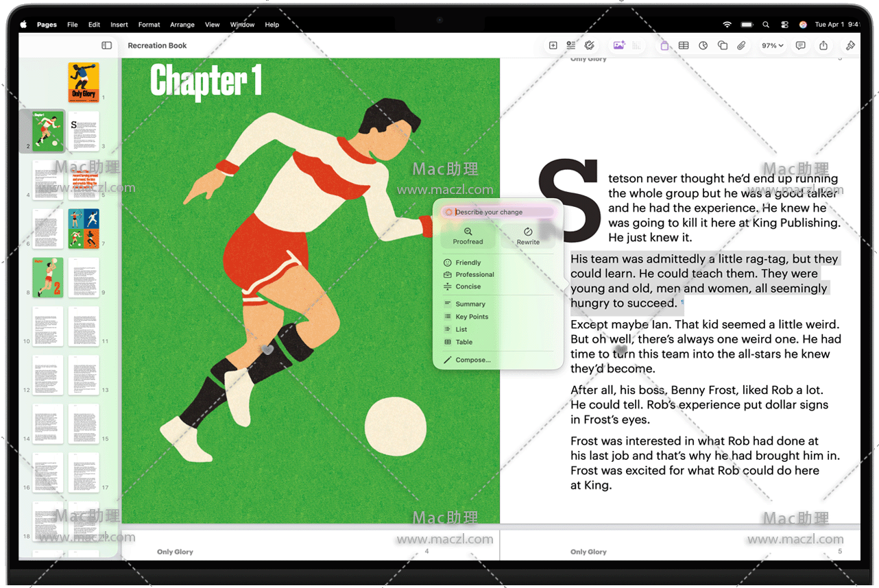Open the Insert menu

coord(119,25)
